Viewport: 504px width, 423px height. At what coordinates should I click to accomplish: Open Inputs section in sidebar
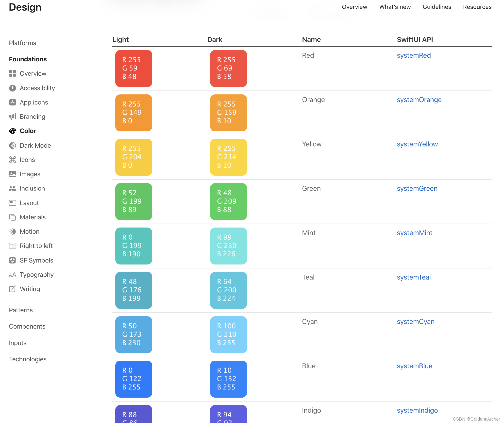(18, 343)
